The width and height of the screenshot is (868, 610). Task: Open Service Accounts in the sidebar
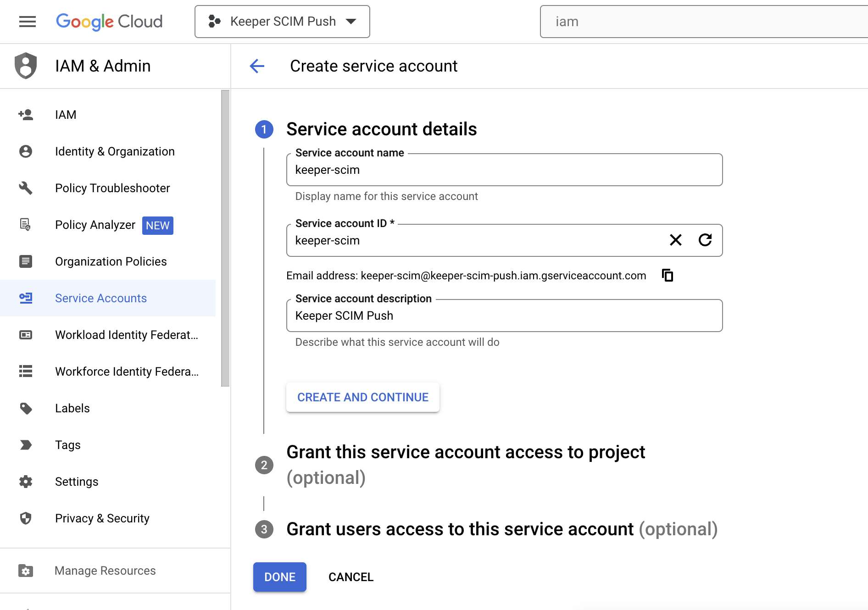click(x=101, y=298)
